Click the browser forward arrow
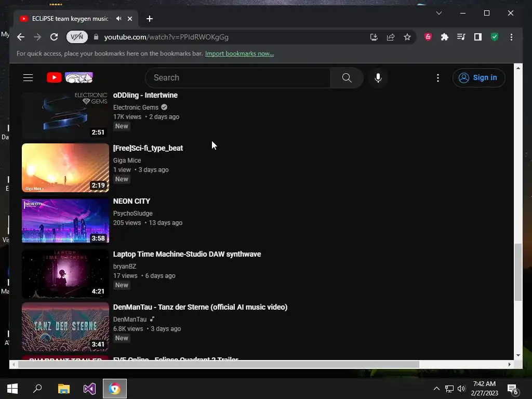Screen dimensions: 532x399 37,37
